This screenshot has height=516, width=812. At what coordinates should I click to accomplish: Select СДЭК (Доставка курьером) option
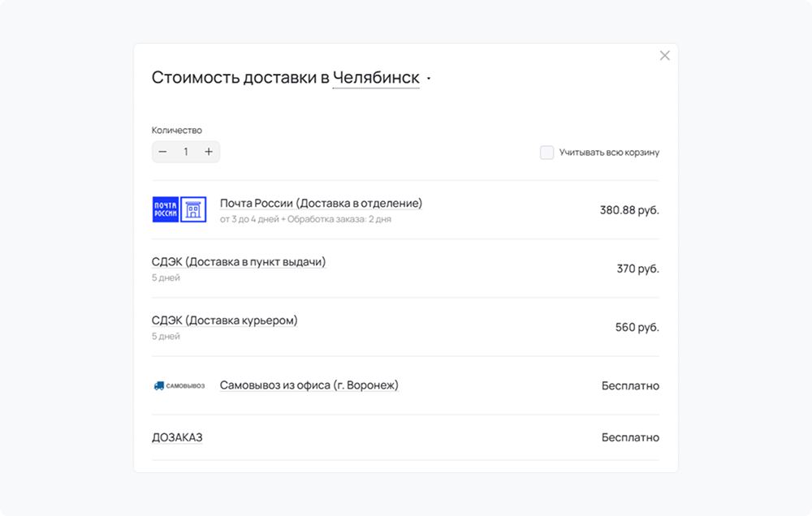[225, 320]
